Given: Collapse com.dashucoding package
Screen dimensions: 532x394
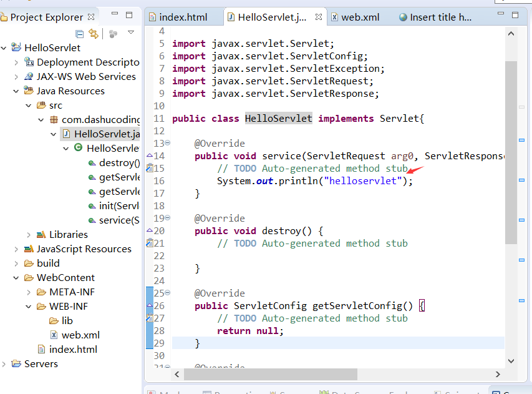Looking at the screenshot, I should pyautogui.click(x=41, y=120).
